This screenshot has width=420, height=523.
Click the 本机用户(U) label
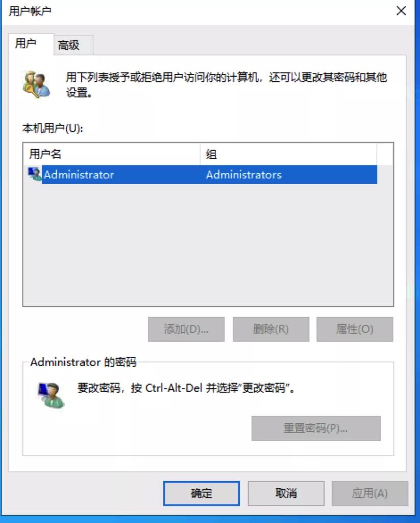(x=53, y=128)
